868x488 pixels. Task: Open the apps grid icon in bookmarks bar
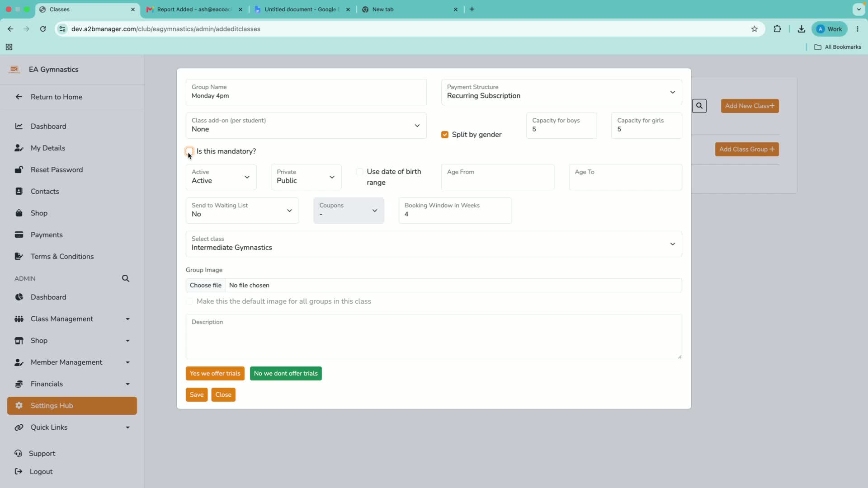[x=9, y=47]
